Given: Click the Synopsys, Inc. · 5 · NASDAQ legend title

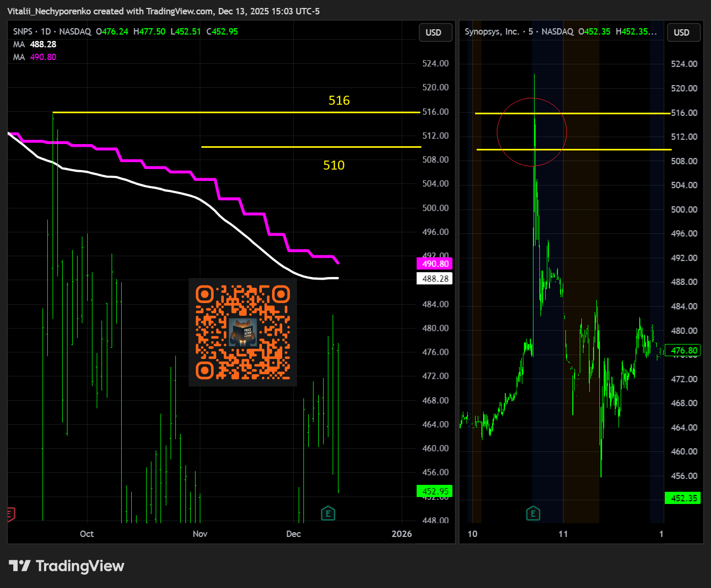Looking at the screenshot, I should pos(519,32).
